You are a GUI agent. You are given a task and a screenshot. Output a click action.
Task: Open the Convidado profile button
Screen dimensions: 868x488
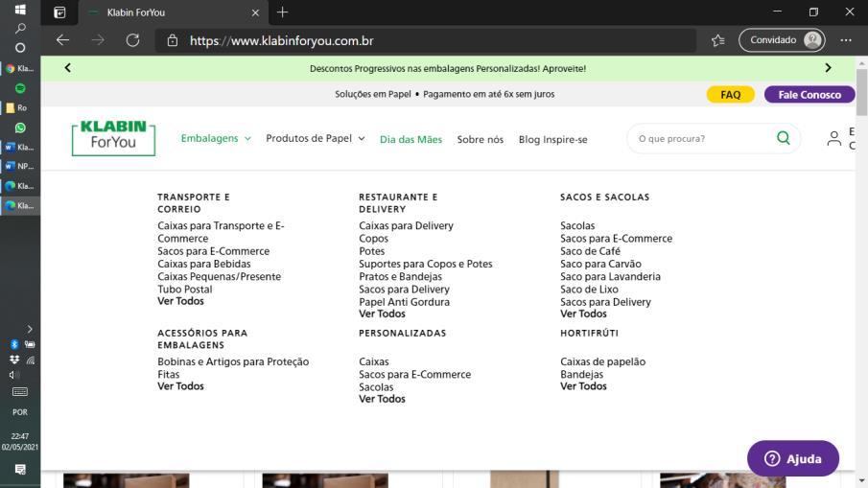pyautogui.click(x=782, y=40)
